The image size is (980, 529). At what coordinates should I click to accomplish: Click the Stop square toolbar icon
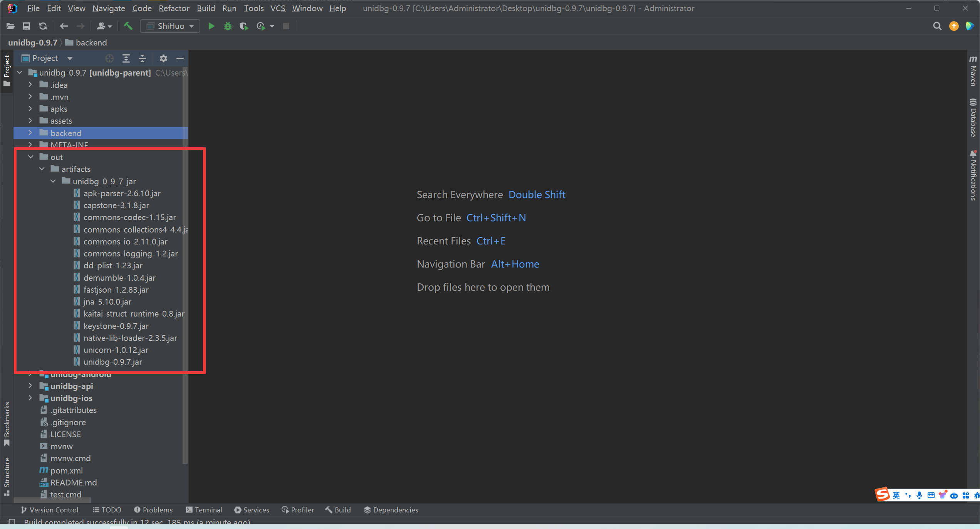pos(286,26)
